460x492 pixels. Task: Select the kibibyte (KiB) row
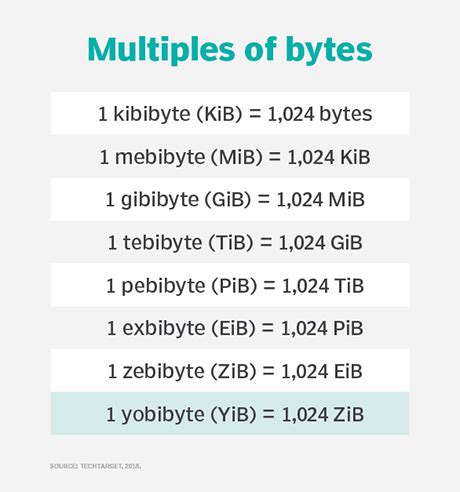pos(230,114)
